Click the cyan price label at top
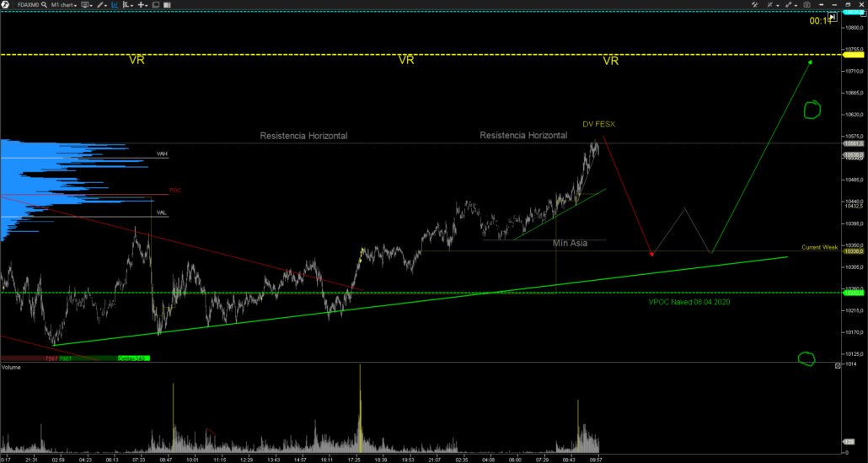This screenshot has width=868, height=463. [851, 12]
